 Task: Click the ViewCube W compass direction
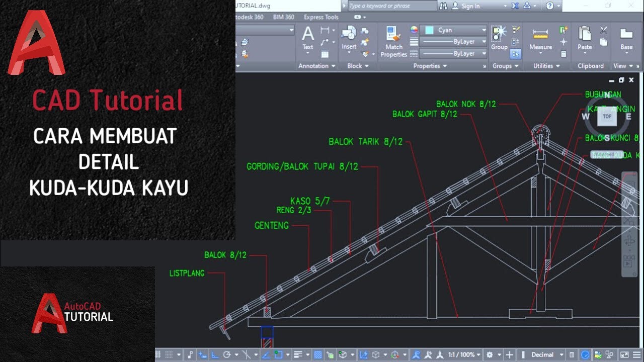[x=586, y=117]
